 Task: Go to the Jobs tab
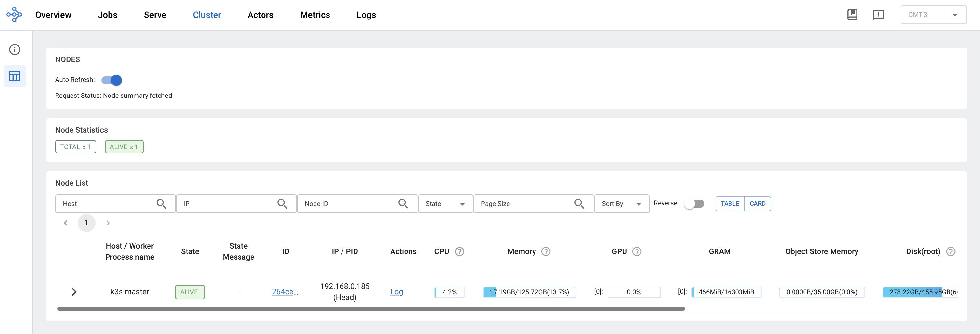107,15
